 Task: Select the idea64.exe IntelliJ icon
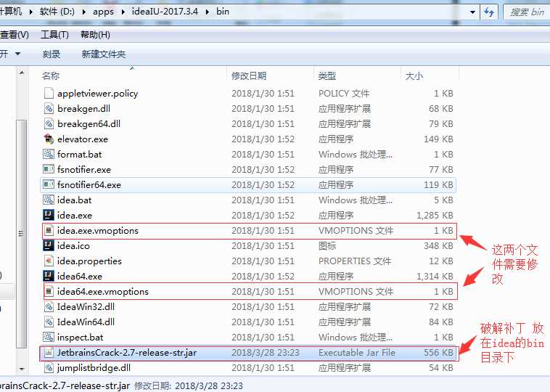(x=49, y=276)
